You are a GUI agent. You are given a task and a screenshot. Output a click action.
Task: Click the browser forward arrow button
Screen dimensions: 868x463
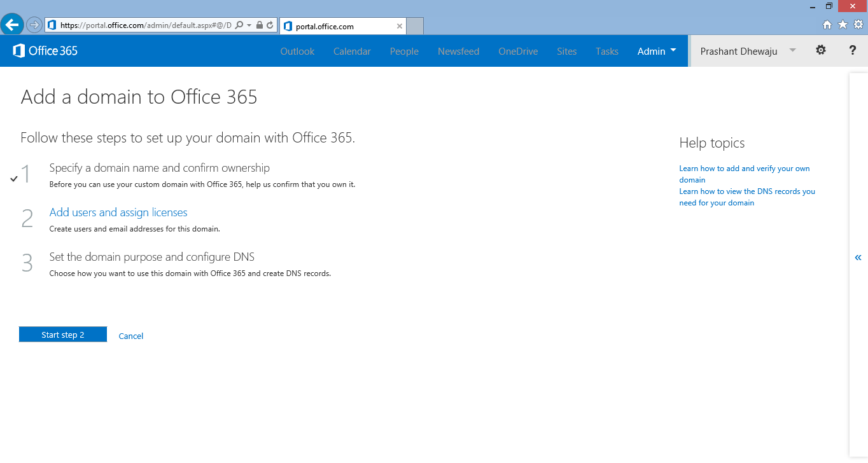point(34,25)
